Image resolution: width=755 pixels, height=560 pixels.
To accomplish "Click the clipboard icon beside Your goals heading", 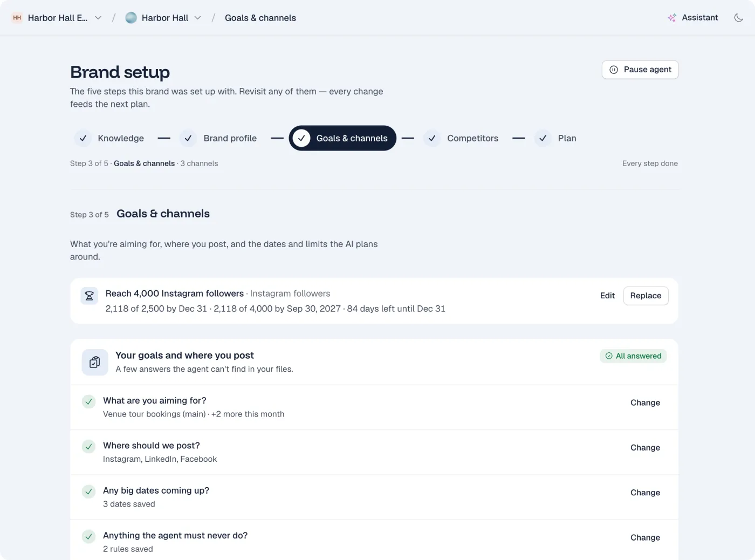I will pyautogui.click(x=95, y=362).
